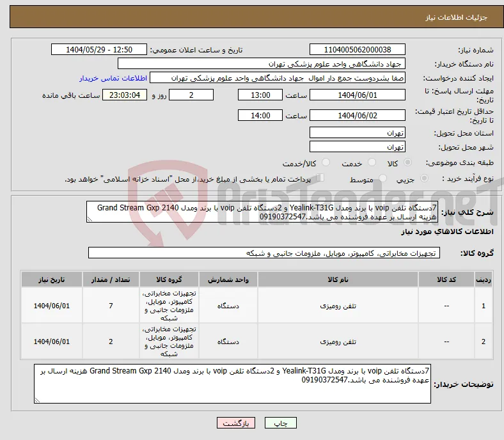Click the کد کالا column header

(446, 279)
